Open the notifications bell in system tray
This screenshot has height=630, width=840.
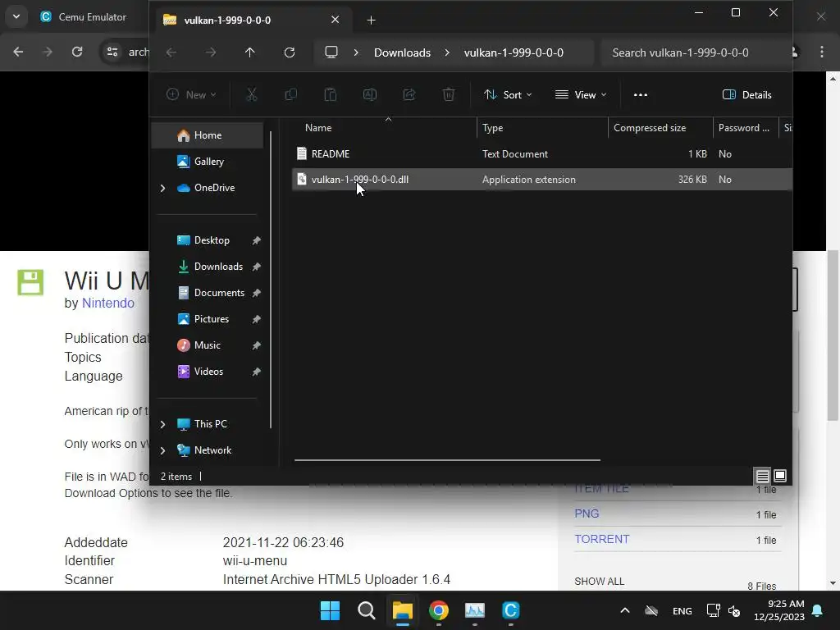point(818,610)
